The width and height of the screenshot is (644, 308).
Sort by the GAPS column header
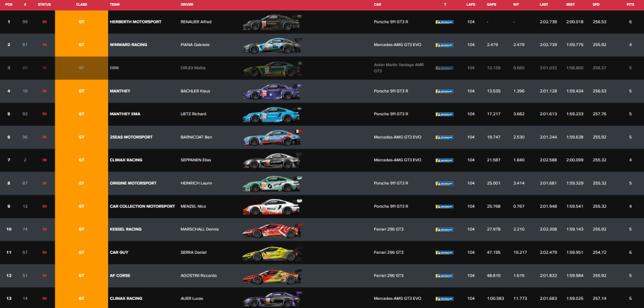491,4
